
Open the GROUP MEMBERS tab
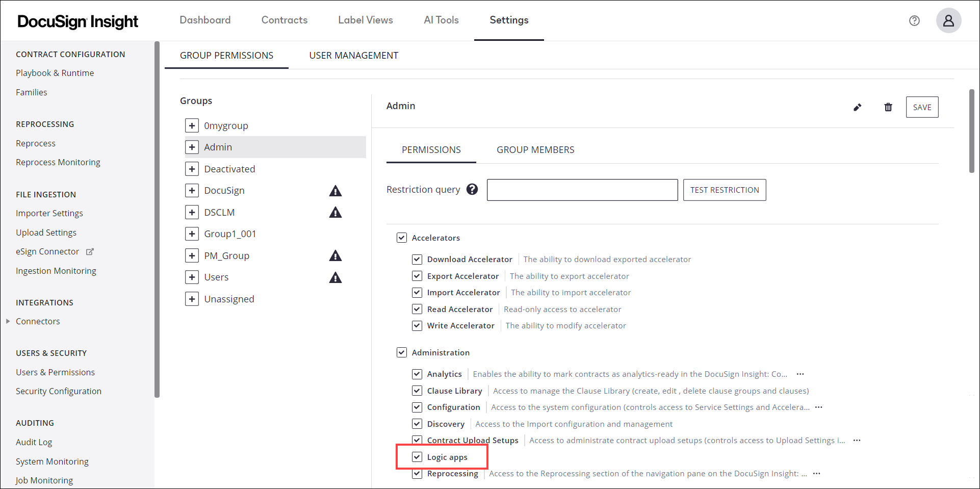535,149
